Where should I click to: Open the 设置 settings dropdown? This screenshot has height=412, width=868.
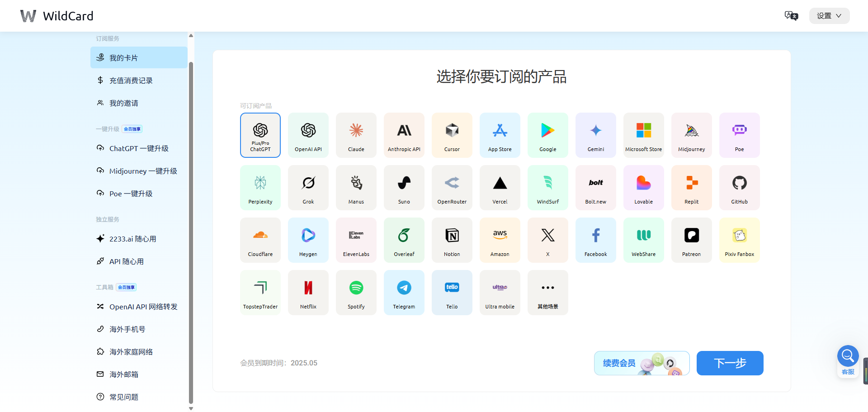pyautogui.click(x=829, y=16)
